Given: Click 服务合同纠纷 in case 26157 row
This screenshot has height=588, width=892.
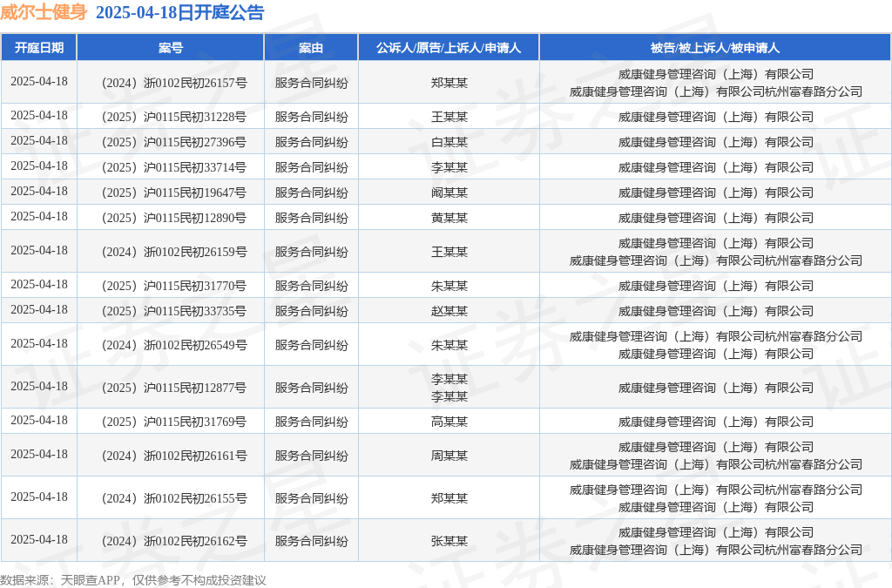Looking at the screenshot, I should pos(311,83).
